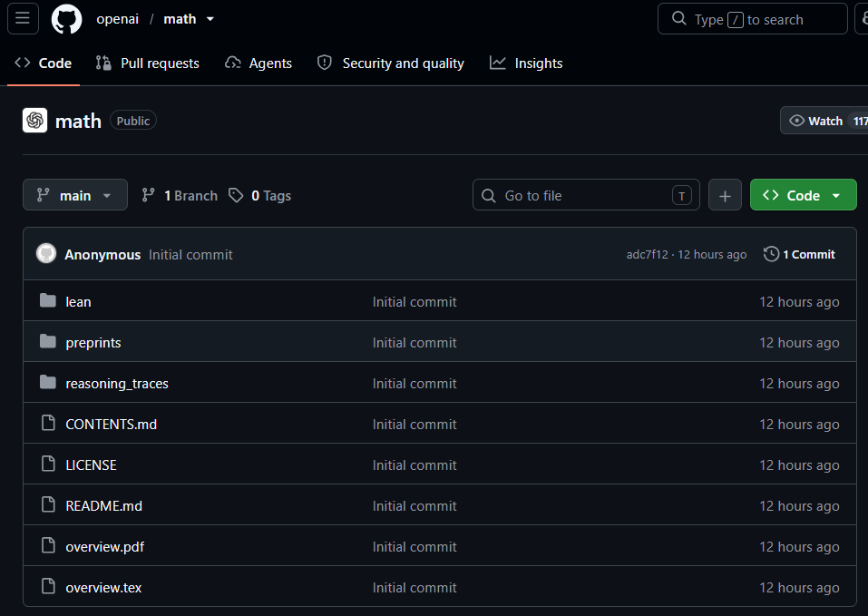The width and height of the screenshot is (868, 616).
Task: Click the overview.tex file icon
Action: pyautogui.click(x=49, y=587)
